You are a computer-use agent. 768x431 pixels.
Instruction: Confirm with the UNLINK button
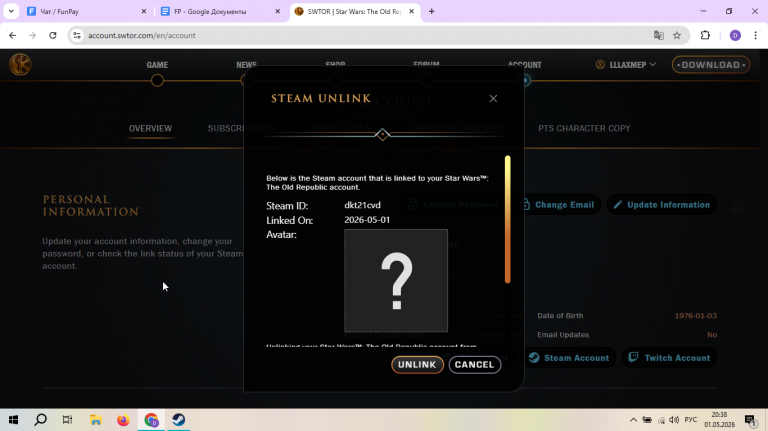[417, 364]
